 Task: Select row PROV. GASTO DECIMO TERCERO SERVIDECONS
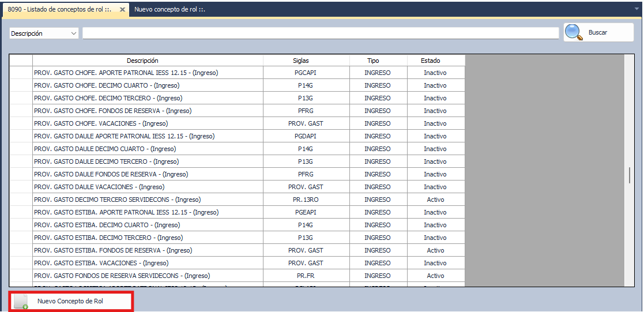(118, 200)
